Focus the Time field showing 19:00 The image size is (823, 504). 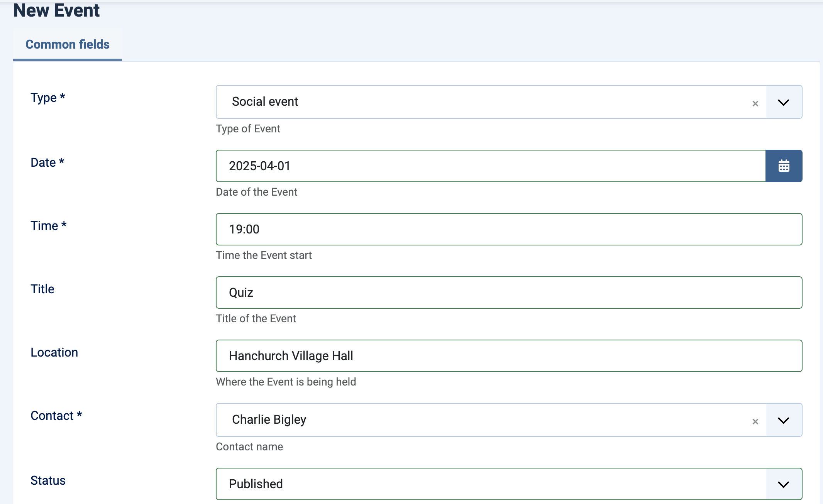pos(509,229)
